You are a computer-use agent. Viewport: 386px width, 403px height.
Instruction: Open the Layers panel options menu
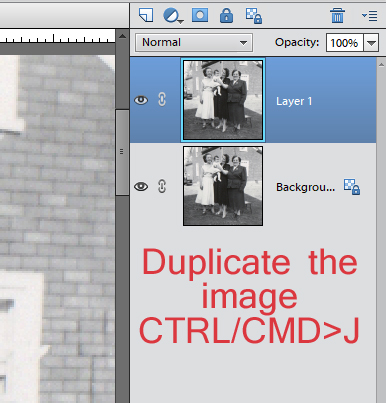369,16
